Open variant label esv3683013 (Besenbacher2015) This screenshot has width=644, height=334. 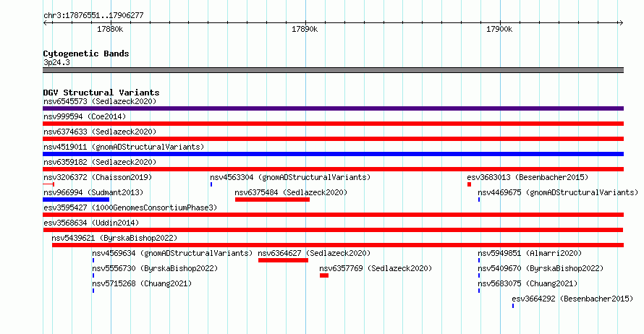point(528,177)
